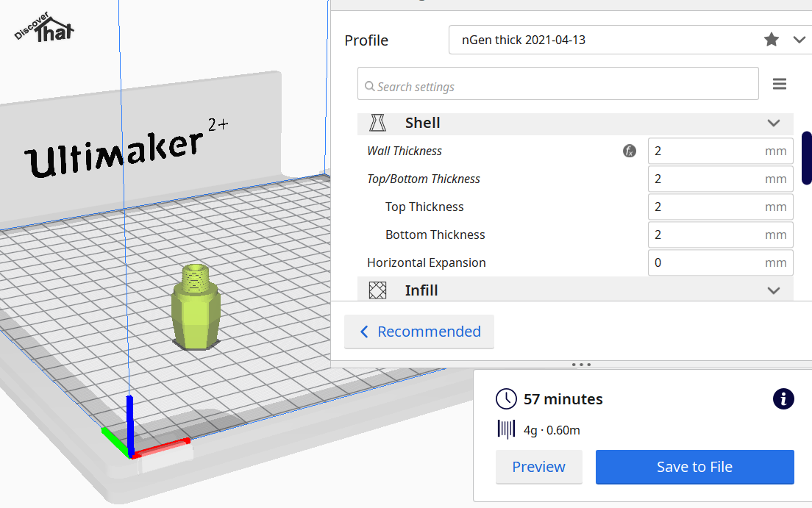Click the print time clock icon

click(x=506, y=398)
